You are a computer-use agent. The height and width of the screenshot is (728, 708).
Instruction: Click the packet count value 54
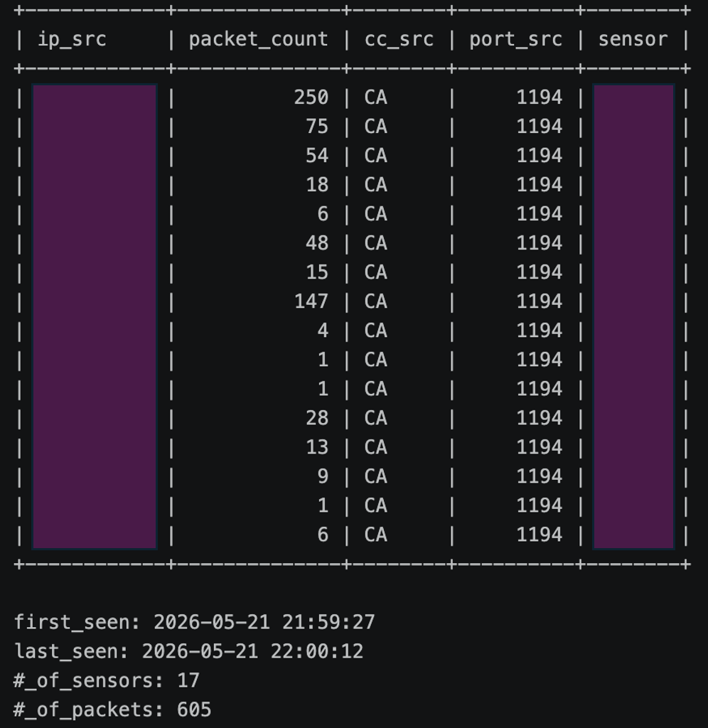click(x=317, y=156)
